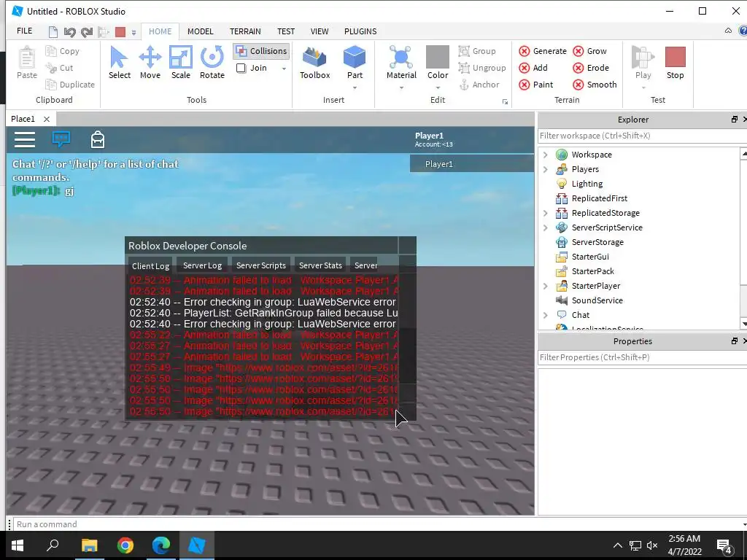The width and height of the screenshot is (747, 560).
Task: Expand the ReplicatedStorage tree node
Action: pos(546,213)
